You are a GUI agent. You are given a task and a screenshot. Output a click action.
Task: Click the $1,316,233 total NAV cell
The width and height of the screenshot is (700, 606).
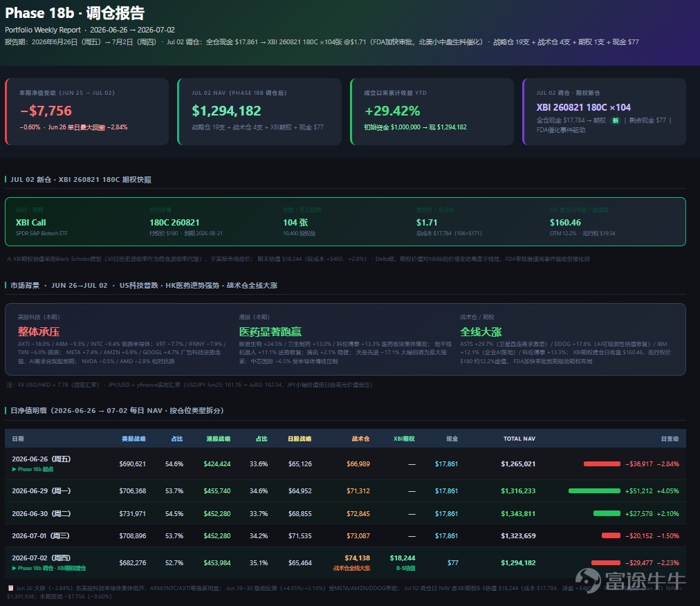(x=518, y=490)
